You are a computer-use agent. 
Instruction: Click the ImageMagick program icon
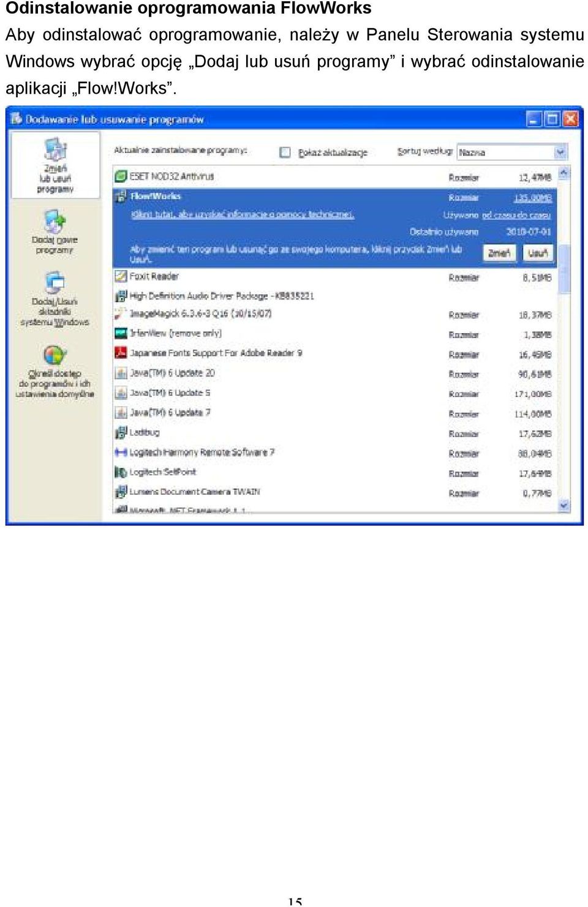[121, 314]
